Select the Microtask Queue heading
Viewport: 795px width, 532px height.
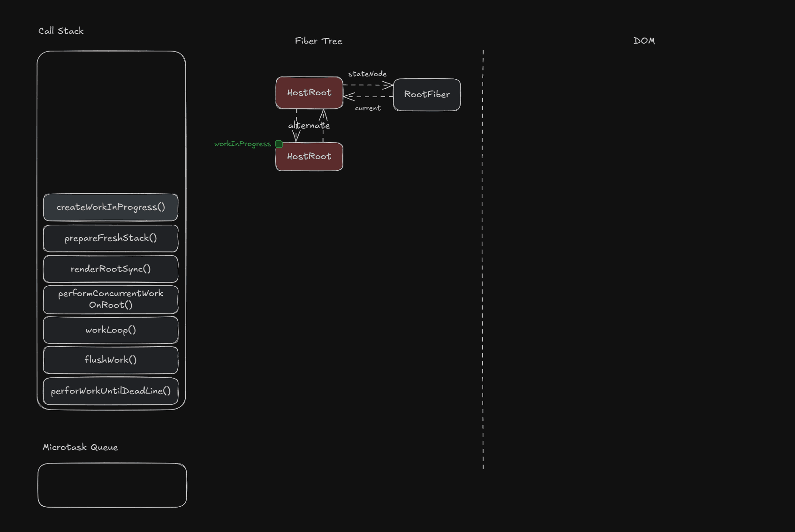tap(80, 448)
